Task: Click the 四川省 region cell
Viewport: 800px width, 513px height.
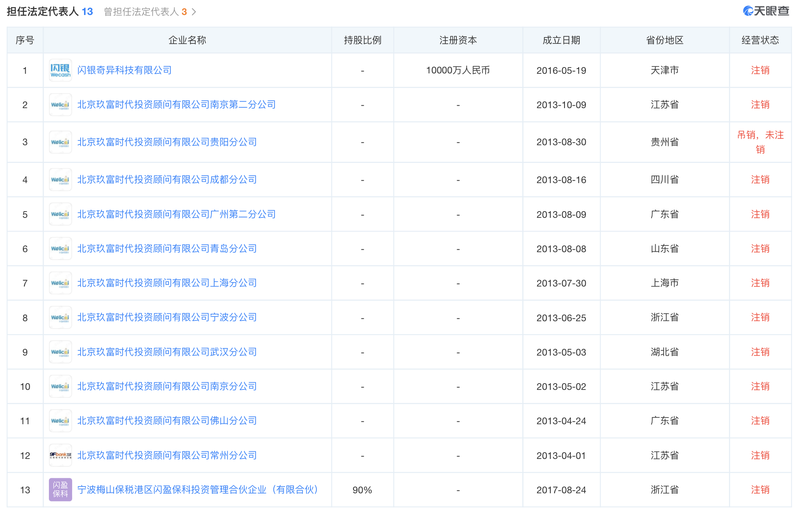Action: [665, 180]
